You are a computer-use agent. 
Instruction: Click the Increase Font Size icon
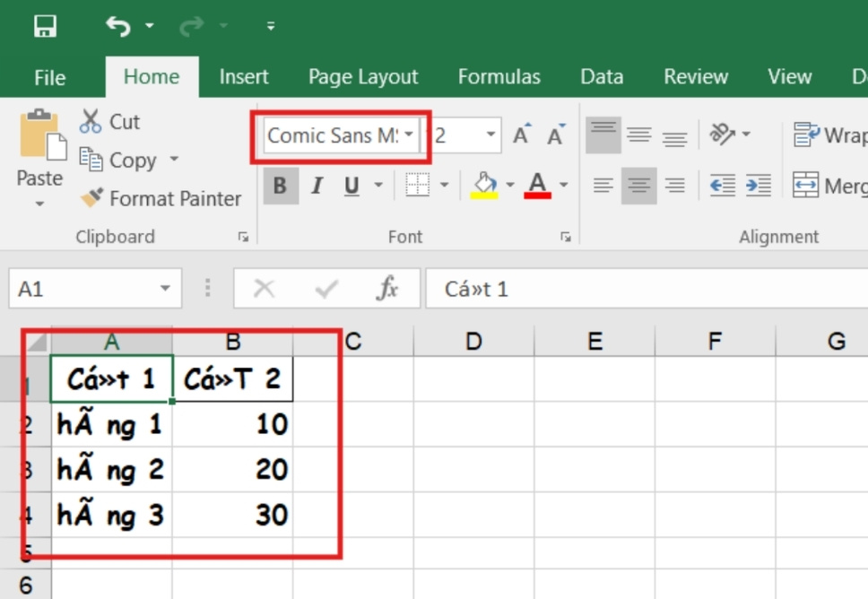coord(521,135)
